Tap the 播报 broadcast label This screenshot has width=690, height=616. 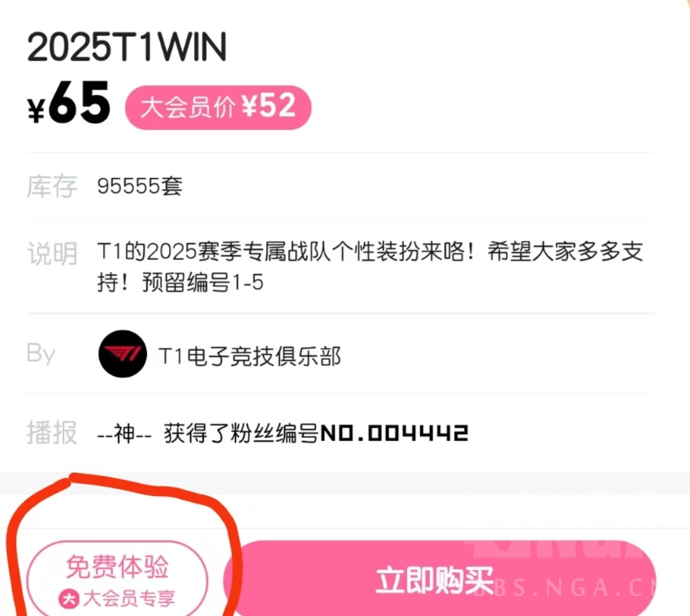(x=52, y=433)
